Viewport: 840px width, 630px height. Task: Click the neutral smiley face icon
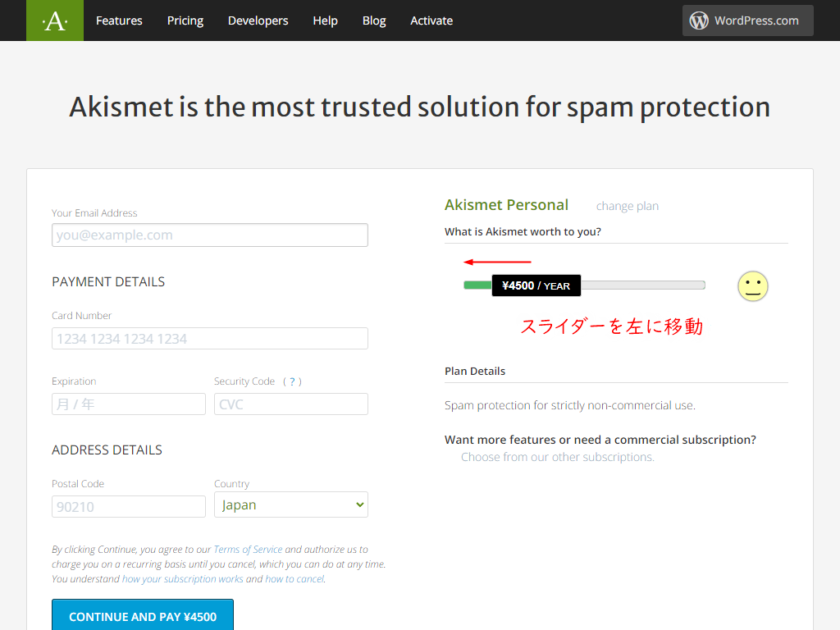[x=752, y=286]
